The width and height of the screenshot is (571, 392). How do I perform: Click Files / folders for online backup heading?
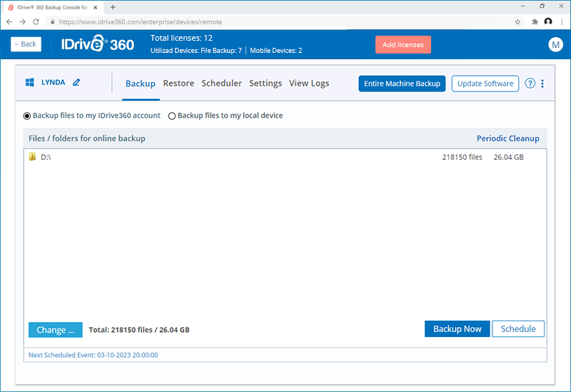tap(87, 139)
